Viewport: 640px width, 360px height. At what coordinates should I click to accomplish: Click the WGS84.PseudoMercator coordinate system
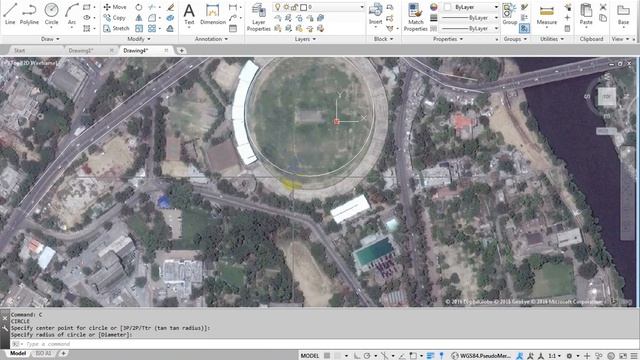[x=482, y=356]
